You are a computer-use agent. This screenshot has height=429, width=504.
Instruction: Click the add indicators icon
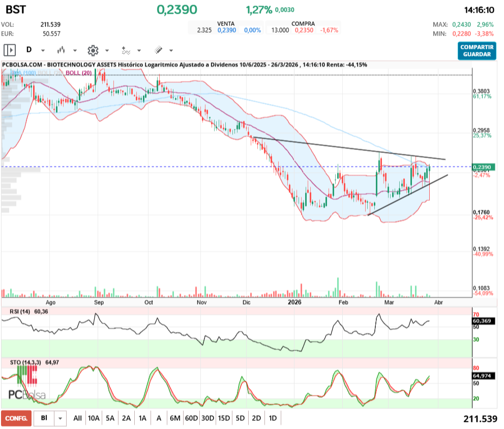[x=125, y=50]
